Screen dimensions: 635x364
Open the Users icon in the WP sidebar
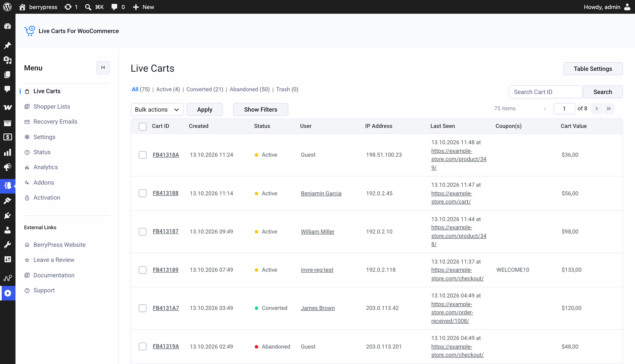pos(8,230)
